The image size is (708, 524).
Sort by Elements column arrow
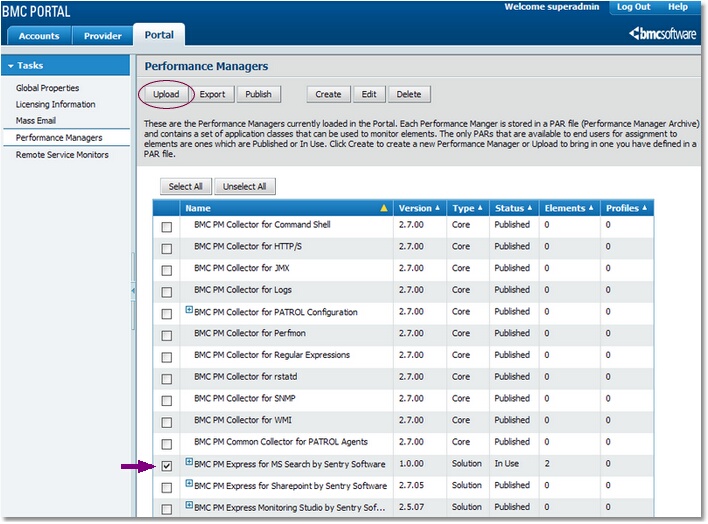pos(591,208)
